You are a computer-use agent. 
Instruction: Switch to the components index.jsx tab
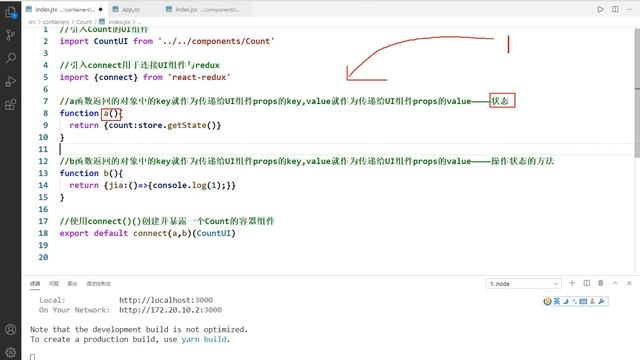[x=207, y=9]
